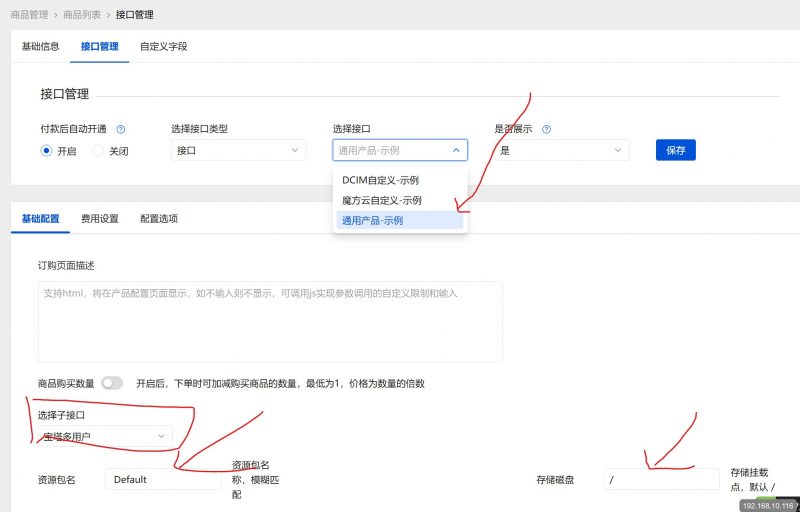
Task: Switch to the 自定义字段 tab
Action: click(x=164, y=46)
